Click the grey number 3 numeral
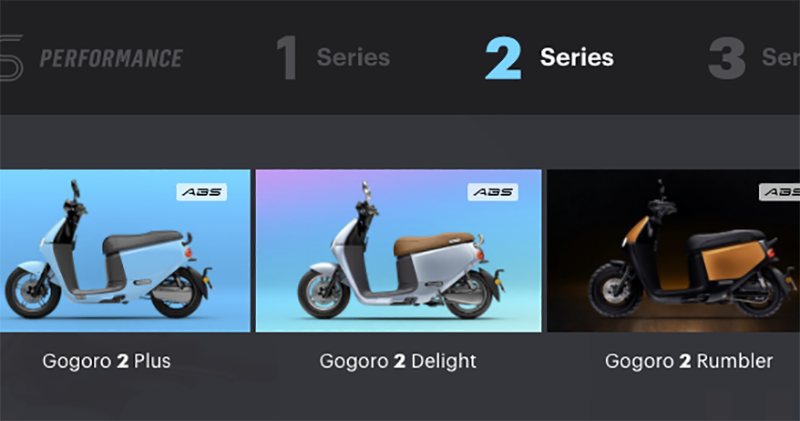Image resolution: width=800 pixels, height=421 pixels. pyautogui.click(x=727, y=58)
